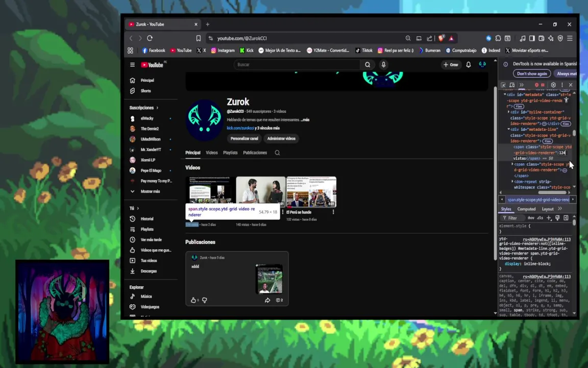Open options for El Perú se hunde video
This screenshot has height=368, width=588.
click(333, 212)
